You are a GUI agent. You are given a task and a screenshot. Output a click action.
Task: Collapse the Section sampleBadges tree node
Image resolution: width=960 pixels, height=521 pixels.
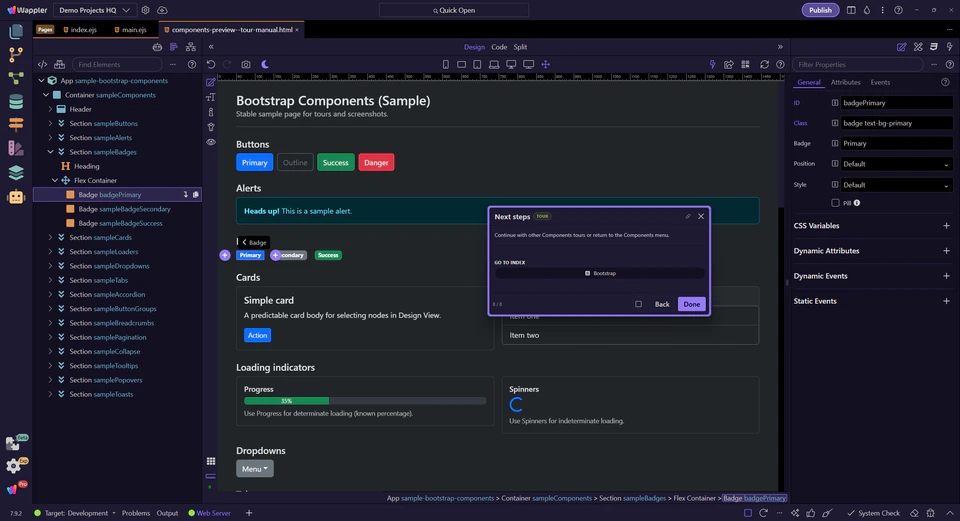coord(51,152)
